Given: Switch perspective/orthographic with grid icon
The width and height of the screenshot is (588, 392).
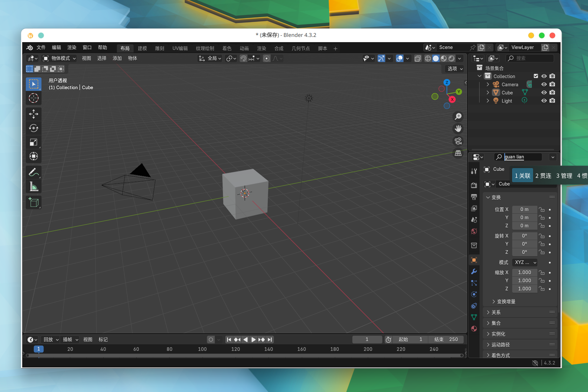Looking at the screenshot, I should [x=458, y=153].
